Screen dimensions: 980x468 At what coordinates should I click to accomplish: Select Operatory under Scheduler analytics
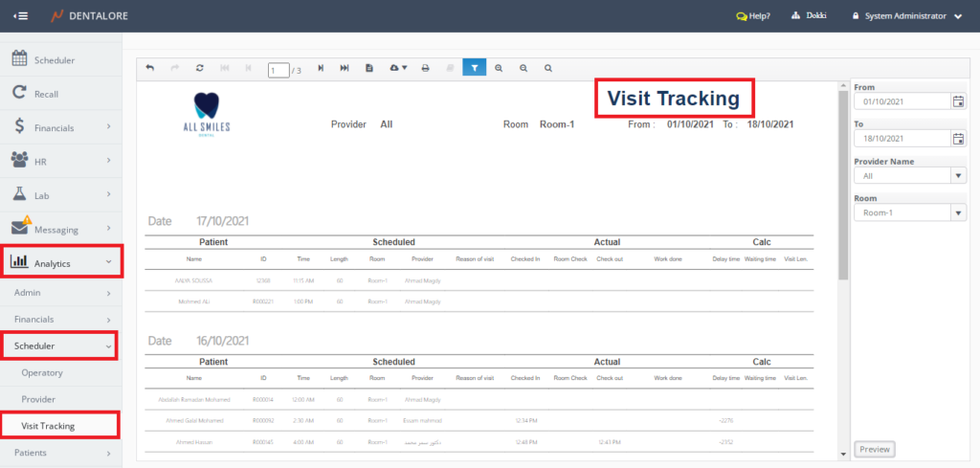tap(42, 372)
